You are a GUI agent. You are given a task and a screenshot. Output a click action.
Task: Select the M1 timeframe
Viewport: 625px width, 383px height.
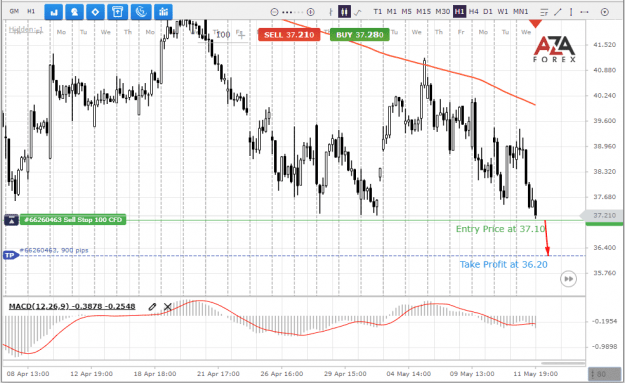[x=391, y=12]
